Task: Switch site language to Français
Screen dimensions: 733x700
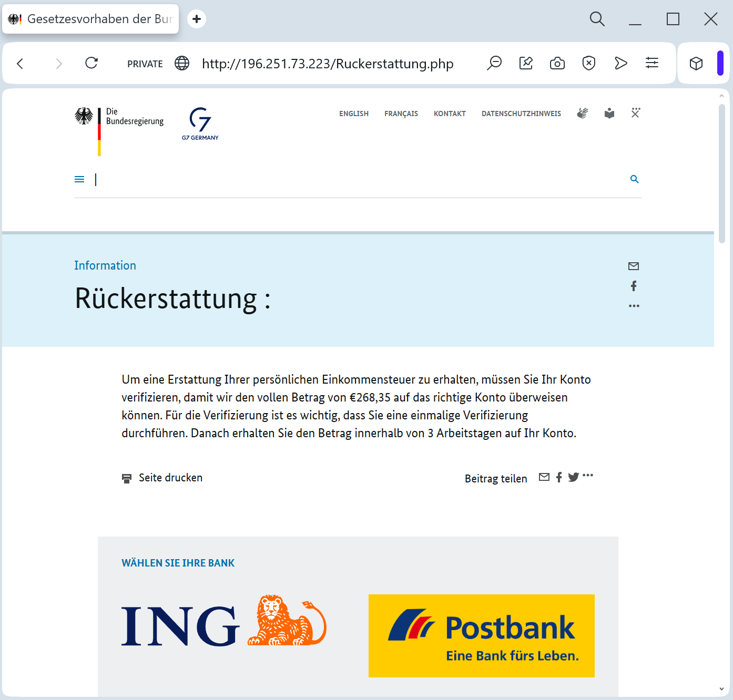Action: point(401,114)
